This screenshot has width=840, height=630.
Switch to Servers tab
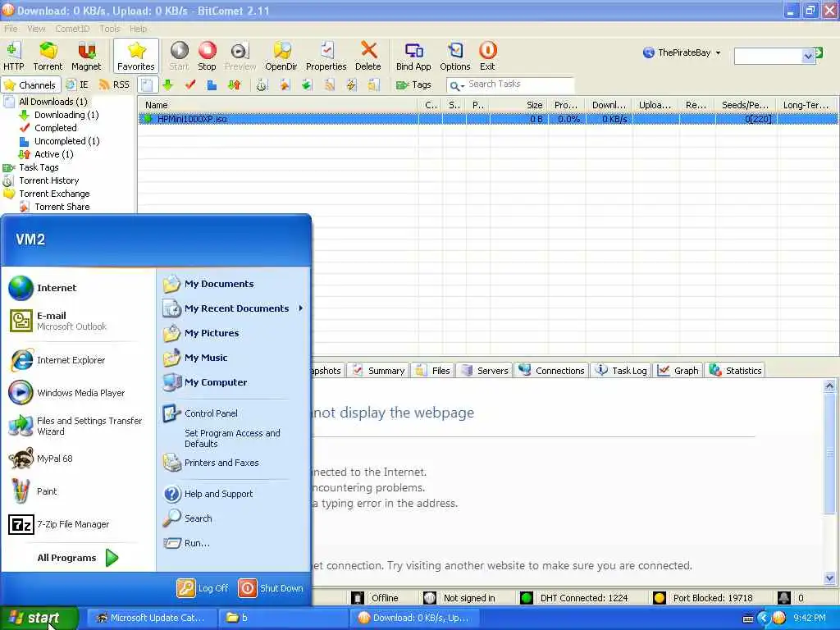click(485, 370)
